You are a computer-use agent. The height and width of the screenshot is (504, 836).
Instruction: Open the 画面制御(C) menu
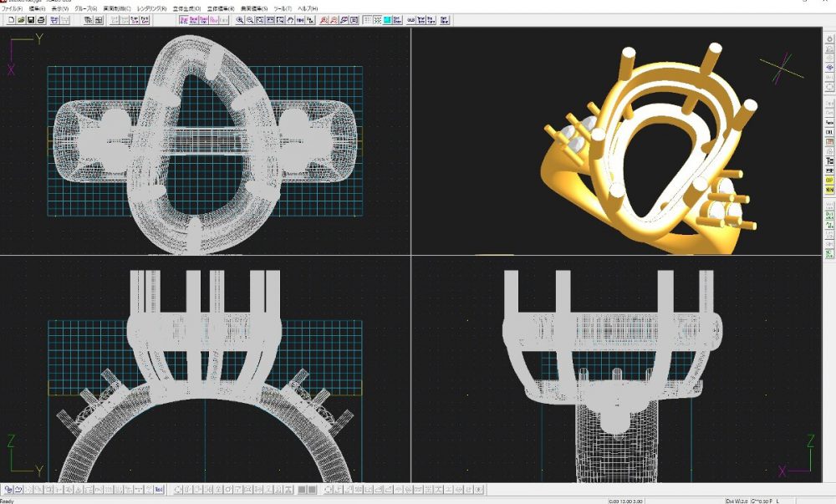(x=117, y=8)
